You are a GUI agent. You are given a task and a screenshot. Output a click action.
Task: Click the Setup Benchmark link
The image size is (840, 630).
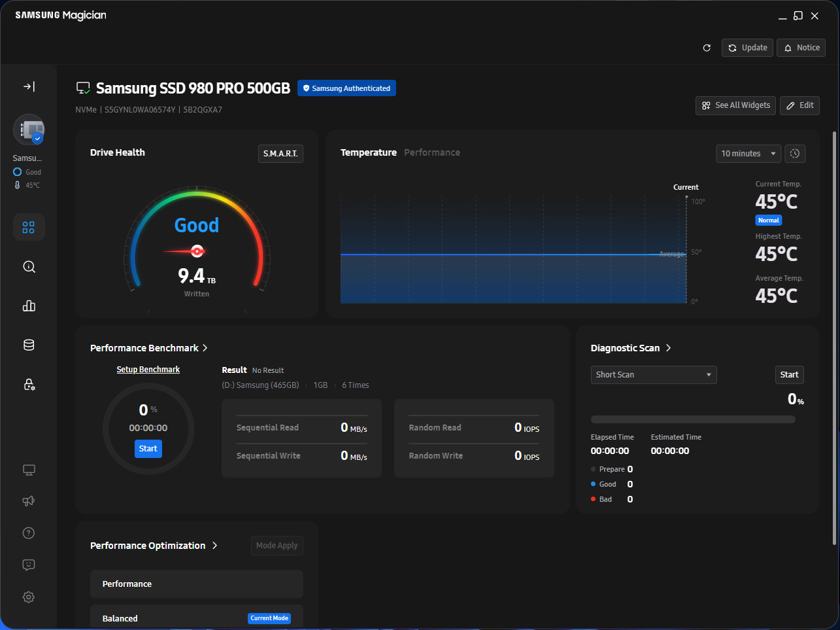click(x=148, y=370)
